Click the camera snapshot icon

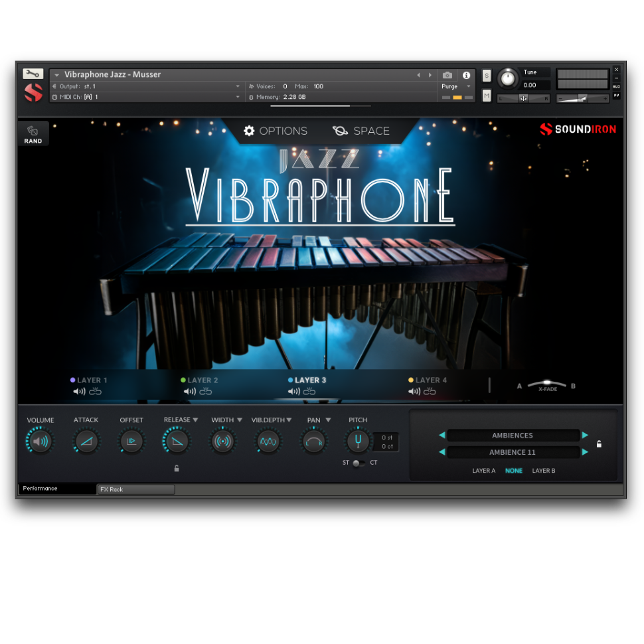coord(447,75)
